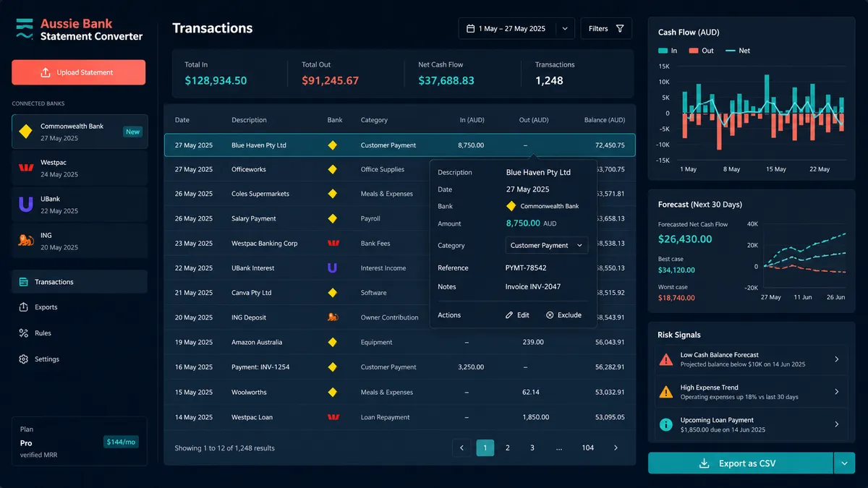Image resolution: width=868 pixels, height=488 pixels.
Task: Open the Exports menu item
Action: coord(80,307)
